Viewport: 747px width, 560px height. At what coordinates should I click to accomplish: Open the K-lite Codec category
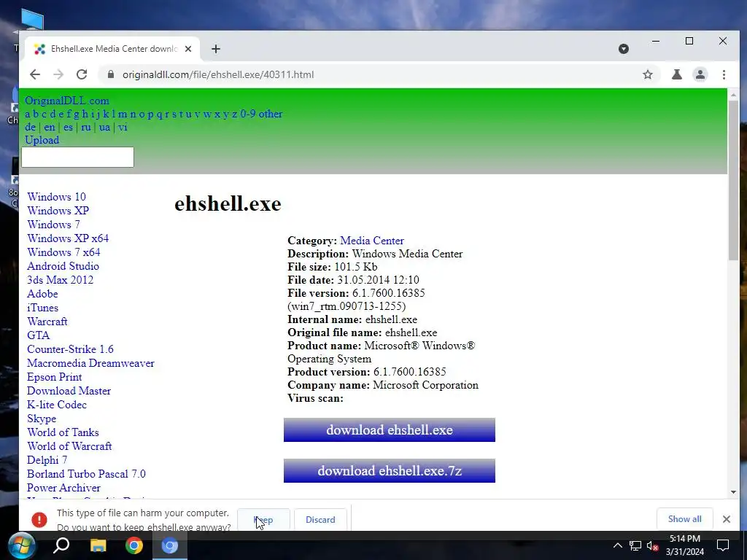(x=57, y=404)
